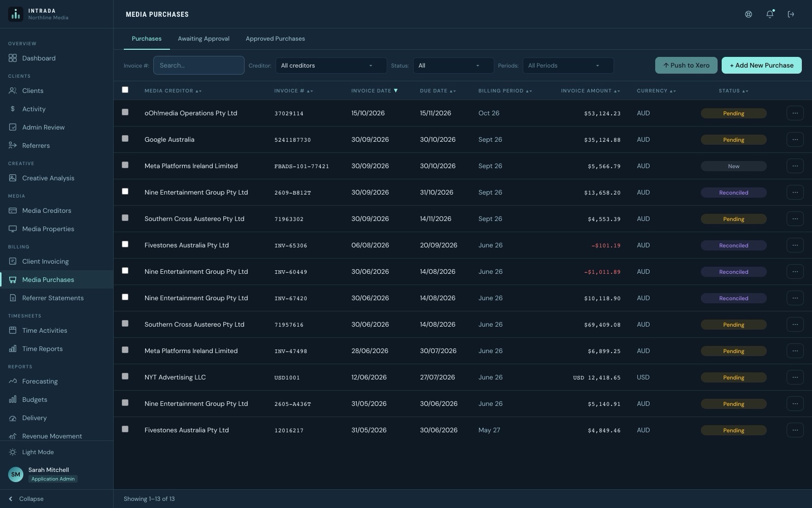
Task: Open Time Reports page
Action: pyautogui.click(x=56, y=348)
